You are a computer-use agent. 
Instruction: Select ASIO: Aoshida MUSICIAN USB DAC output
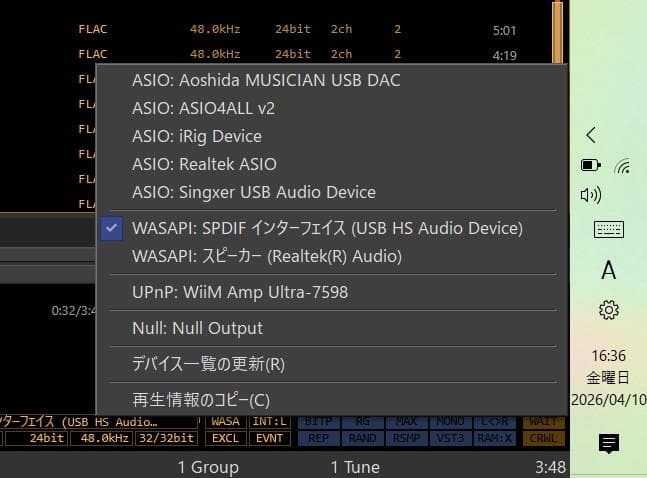(x=332, y=80)
